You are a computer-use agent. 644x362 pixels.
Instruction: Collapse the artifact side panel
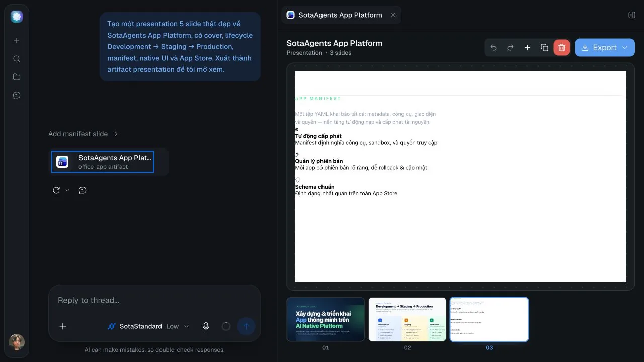click(632, 15)
